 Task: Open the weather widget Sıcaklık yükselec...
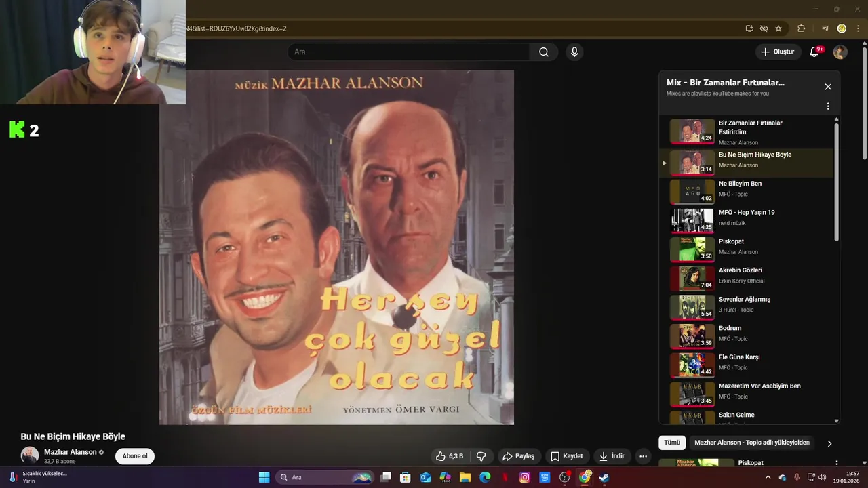[37, 477]
